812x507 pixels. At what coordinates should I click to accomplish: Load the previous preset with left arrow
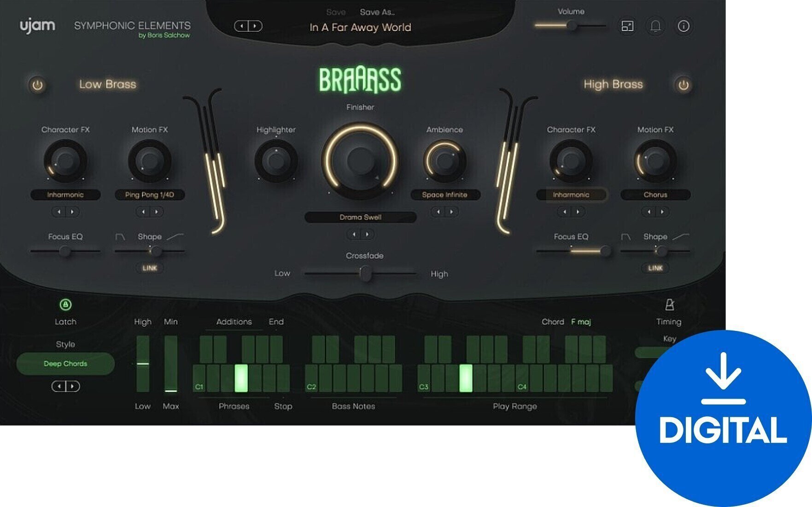[241, 26]
